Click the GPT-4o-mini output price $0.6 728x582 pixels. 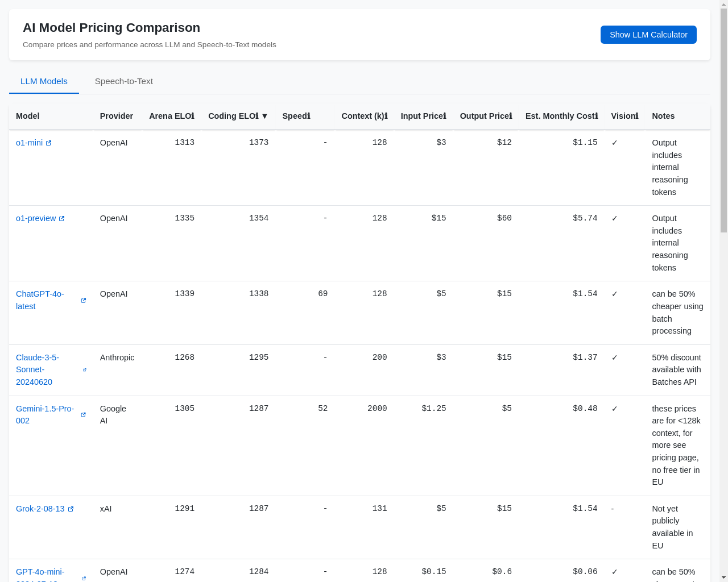(x=502, y=572)
